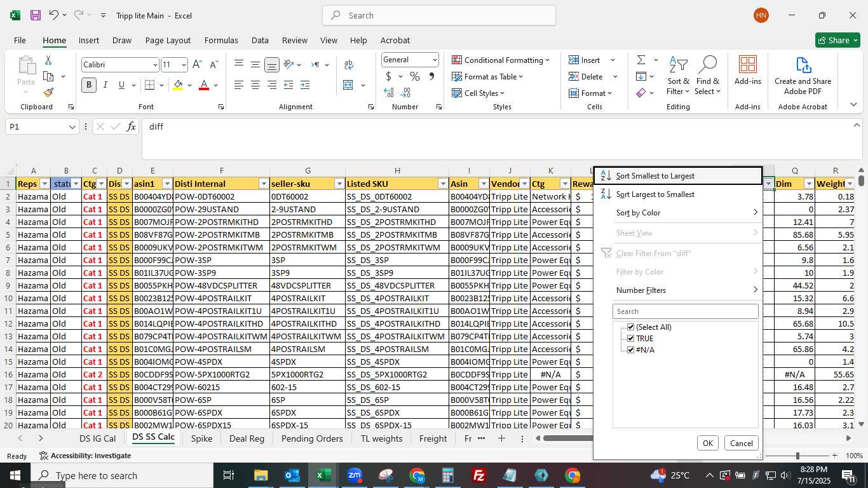The height and width of the screenshot is (488, 868).
Task: Click Center horizontal alignment icon
Action: click(255, 85)
